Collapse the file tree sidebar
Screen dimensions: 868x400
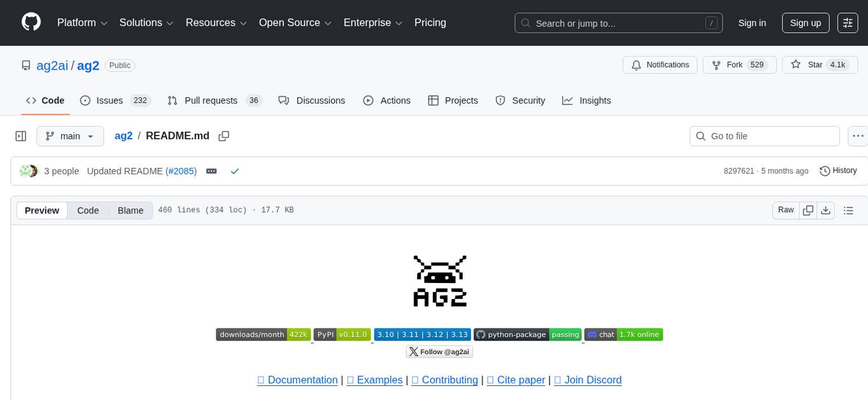21,136
